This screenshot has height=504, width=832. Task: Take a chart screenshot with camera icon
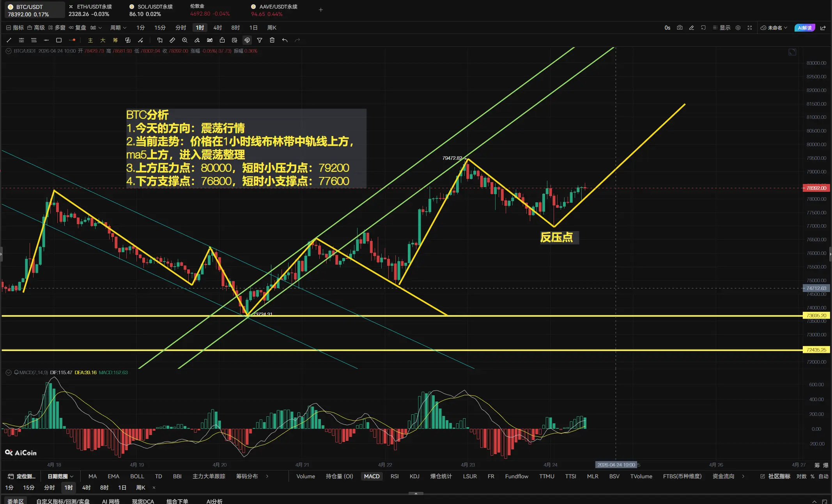(x=680, y=28)
